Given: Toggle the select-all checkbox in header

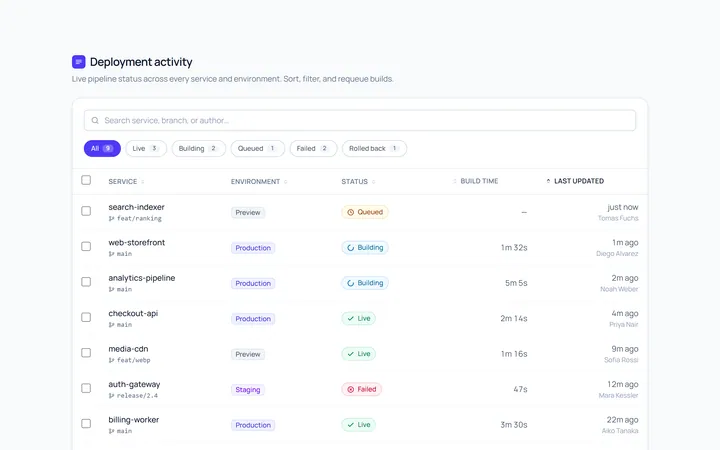Looking at the screenshot, I should click(x=86, y=180).
